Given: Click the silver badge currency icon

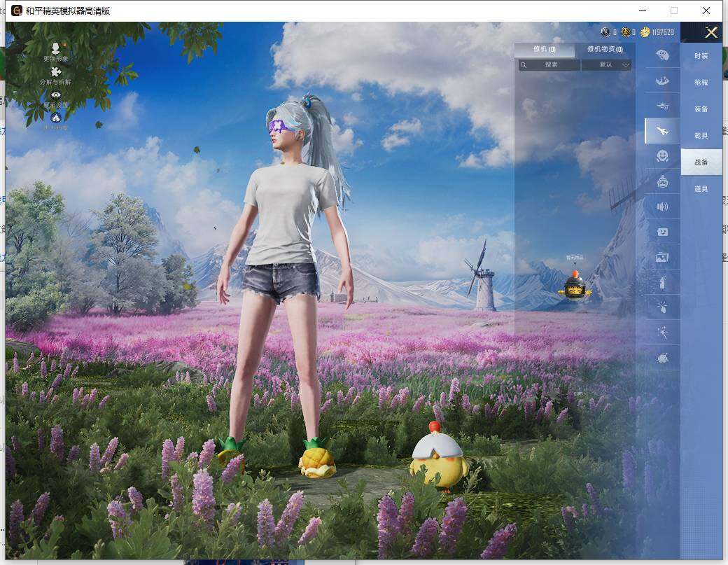Looking at the screenshot, I should (605, 32).
